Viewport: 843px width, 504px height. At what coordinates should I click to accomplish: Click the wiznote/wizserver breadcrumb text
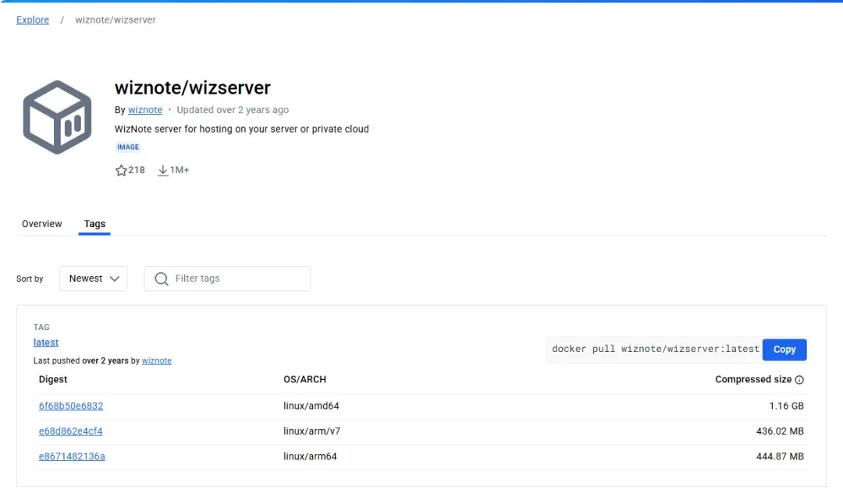click(x=116, y=20)
